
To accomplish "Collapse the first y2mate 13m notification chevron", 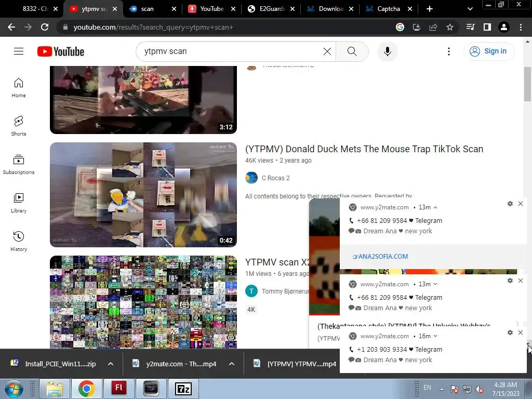I will 435,207.
